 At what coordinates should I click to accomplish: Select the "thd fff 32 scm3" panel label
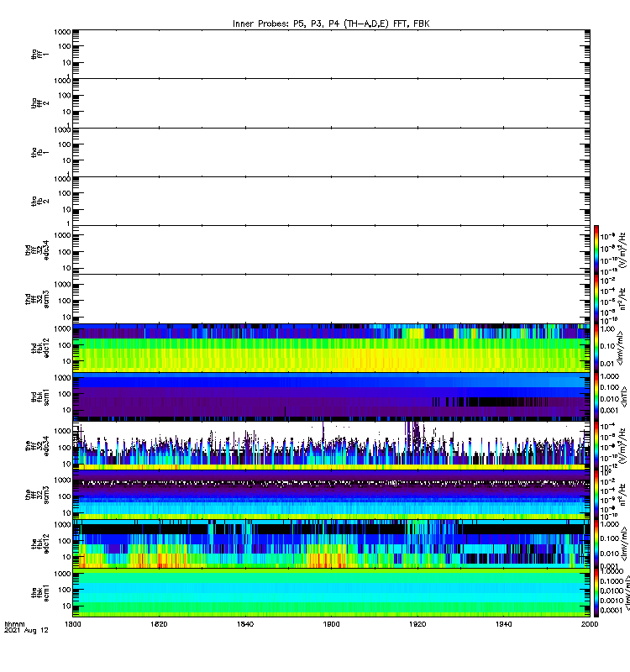click(x=37, y=299)
